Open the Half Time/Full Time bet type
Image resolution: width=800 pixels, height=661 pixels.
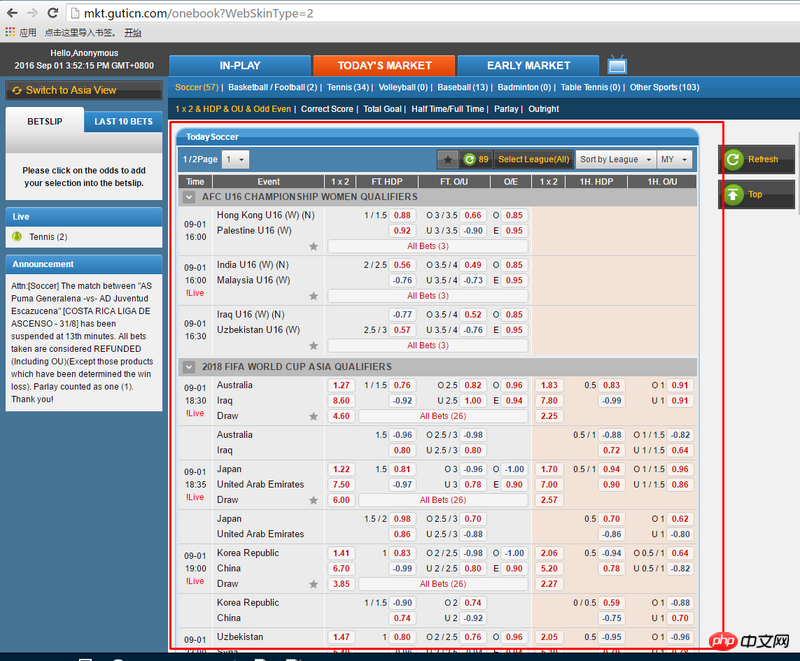447,109
